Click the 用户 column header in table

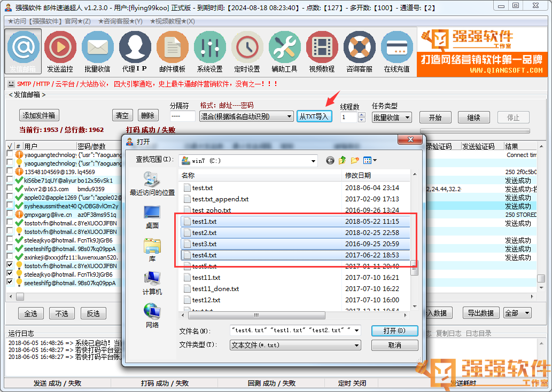[50, 146]
